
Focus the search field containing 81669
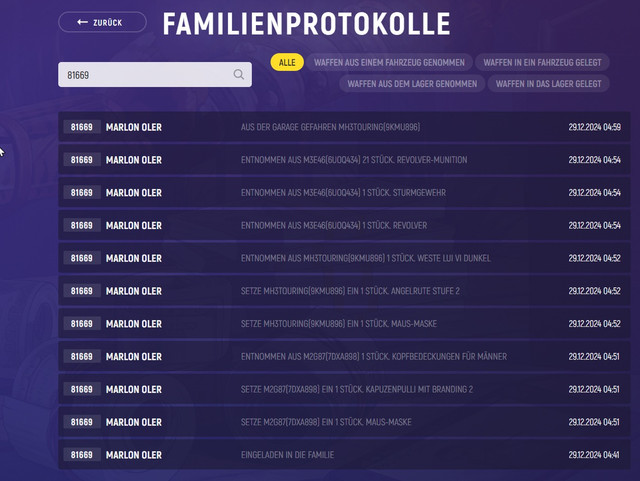tap(155, 74)
